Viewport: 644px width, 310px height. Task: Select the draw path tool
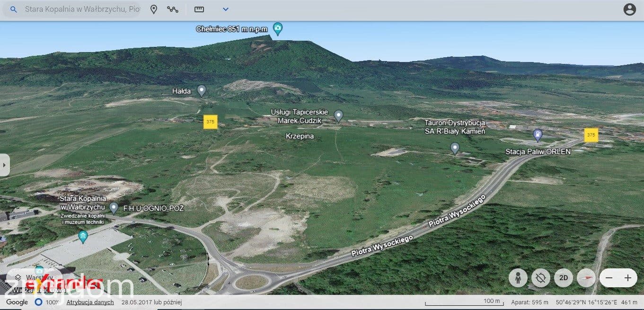pyautogui.click(x=173, y=9)
